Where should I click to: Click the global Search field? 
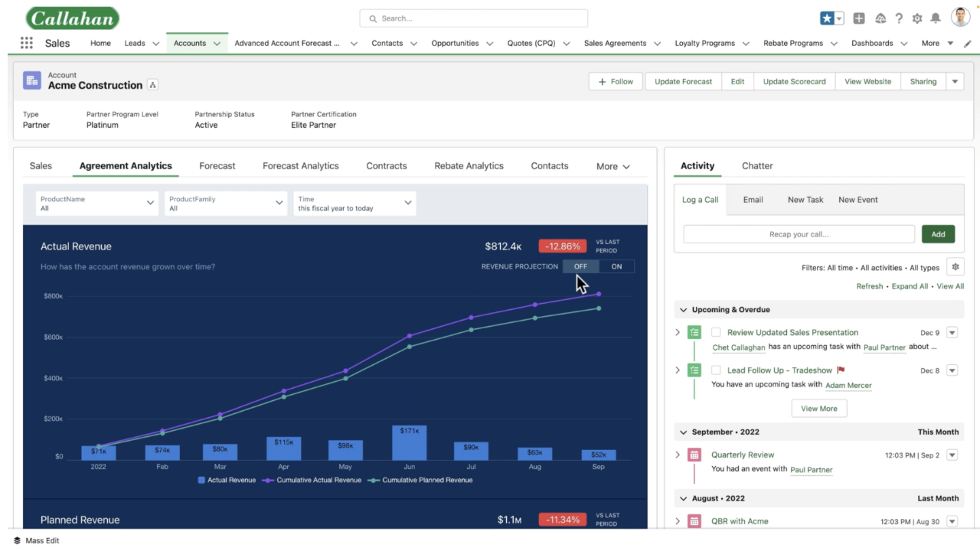[x=474, y=18]
